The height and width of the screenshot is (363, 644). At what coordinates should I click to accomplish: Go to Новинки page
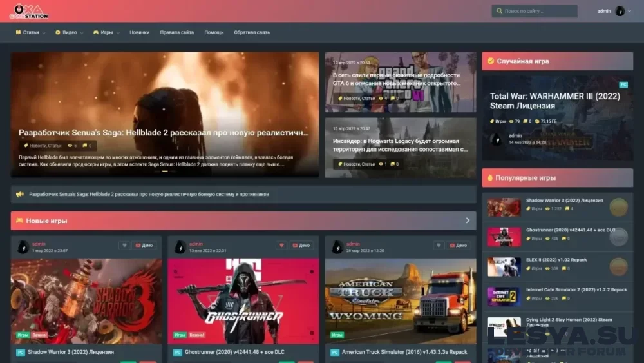click(139, 32)
